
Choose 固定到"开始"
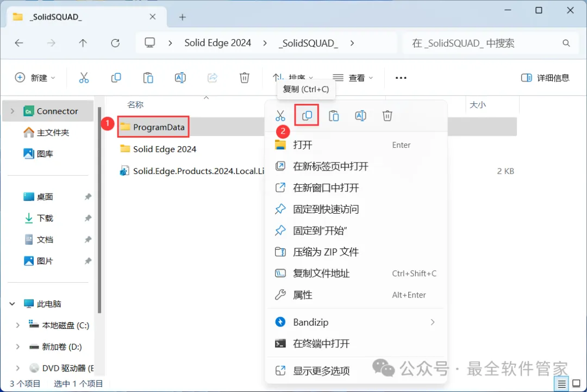[x=355, y=231]
